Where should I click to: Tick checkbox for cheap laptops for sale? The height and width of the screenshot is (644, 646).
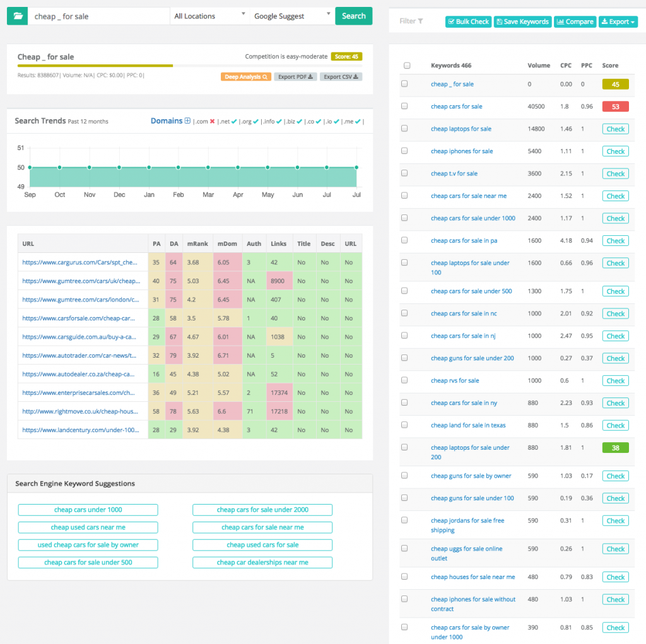(x=404, y=128)
